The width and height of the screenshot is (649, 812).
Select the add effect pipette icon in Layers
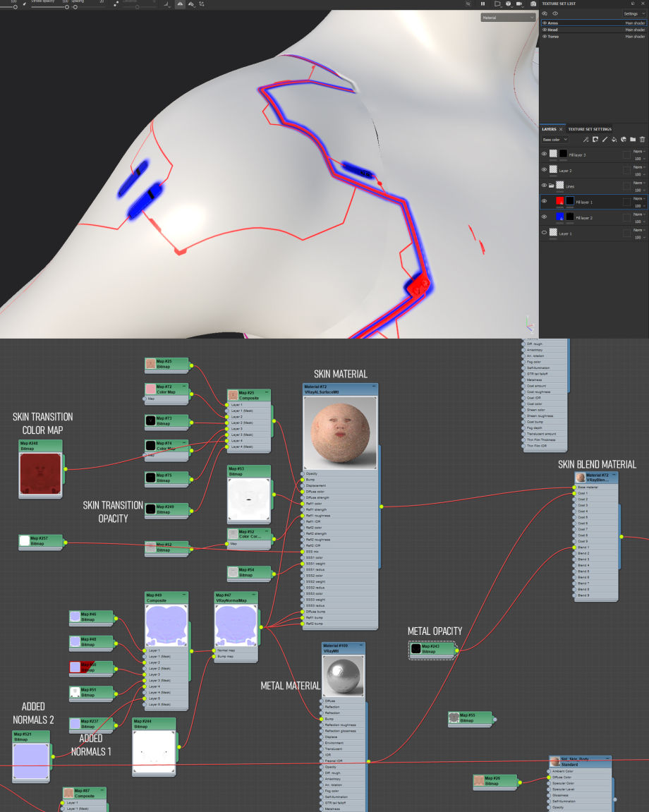(x=586, y=139)
